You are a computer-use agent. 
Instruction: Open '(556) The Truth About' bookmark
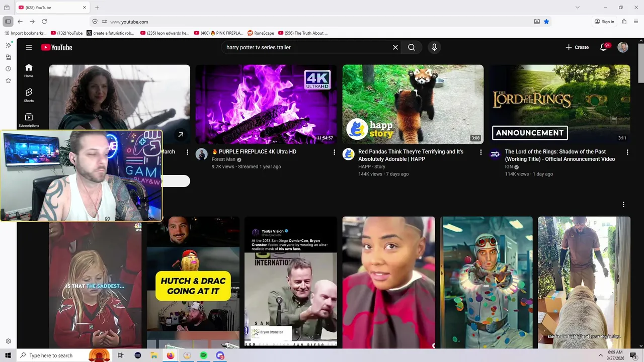tap(303, 33)
